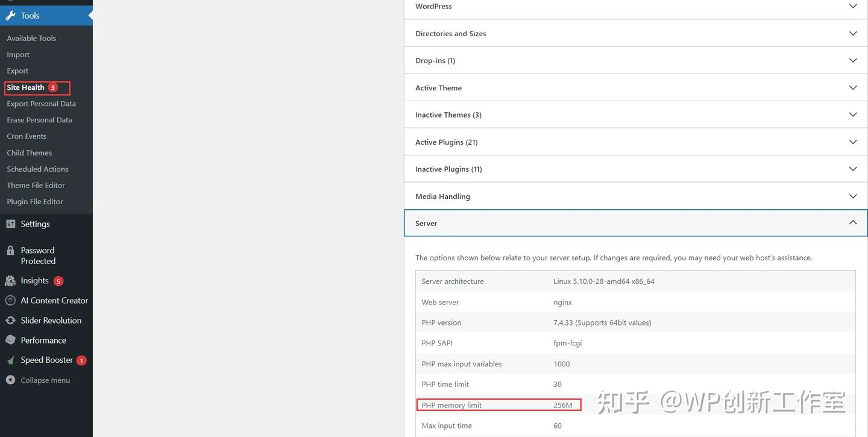Click the Web server value nginx
Image resolution: width=868 pixels, height=437 pixels.
click(x=563, y=302)
